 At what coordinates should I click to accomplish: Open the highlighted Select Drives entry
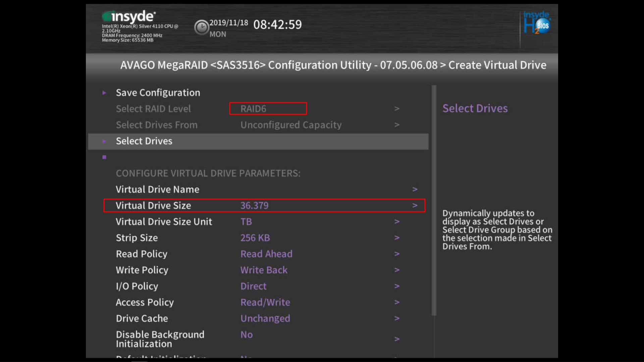[x=144, y=141]
